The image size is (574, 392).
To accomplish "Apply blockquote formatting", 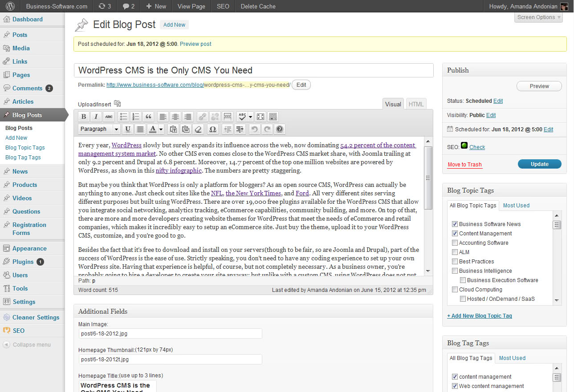I will [x=148, y=117].
